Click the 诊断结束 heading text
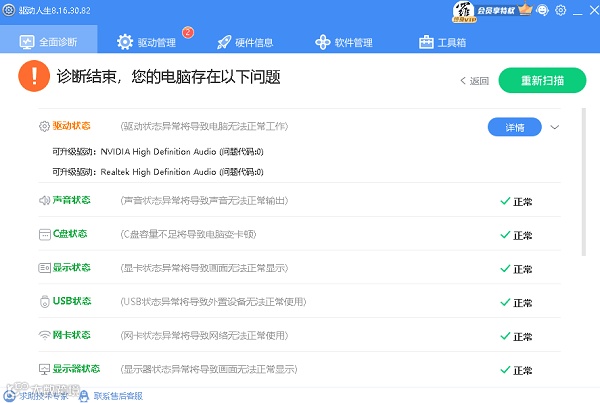The height and width of the screenshot is (403, 600). point(168,77)
